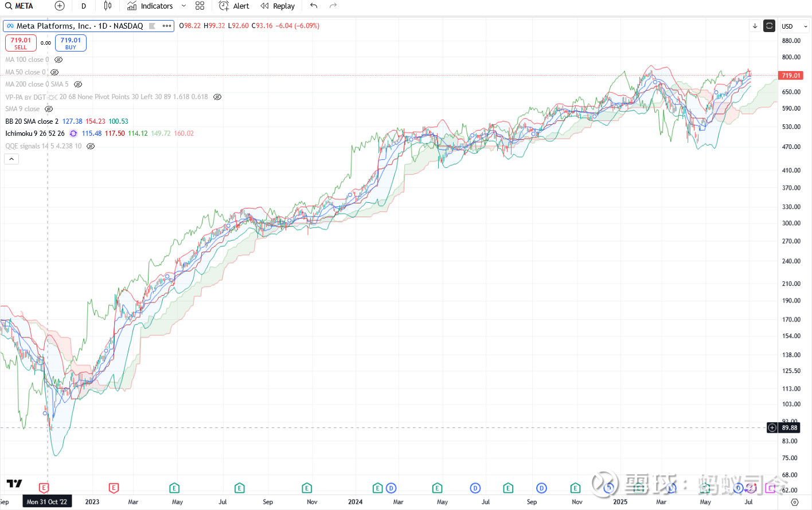Open the indicator templates grid icon
812x510 pixels.
click(200, 6)
